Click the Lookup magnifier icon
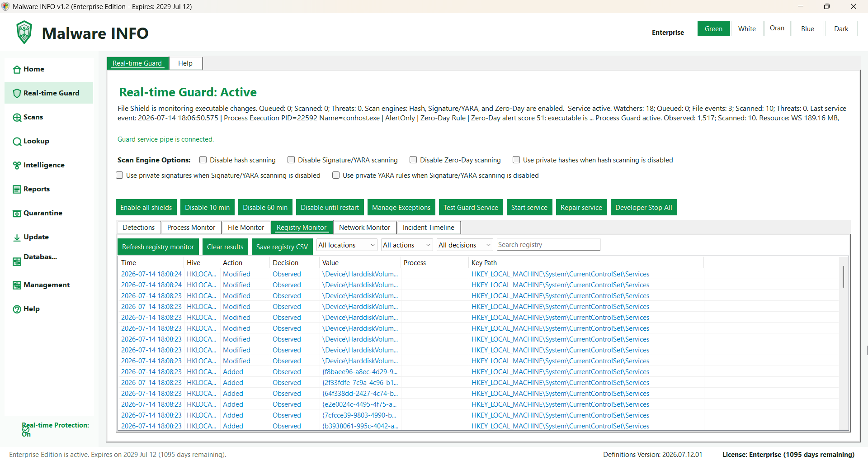Screen dimensions: 868x461 coord(17,141)
